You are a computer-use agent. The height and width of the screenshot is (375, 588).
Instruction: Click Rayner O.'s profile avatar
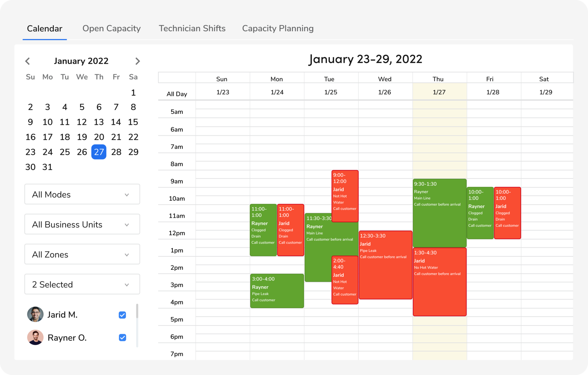click(35, 337)
